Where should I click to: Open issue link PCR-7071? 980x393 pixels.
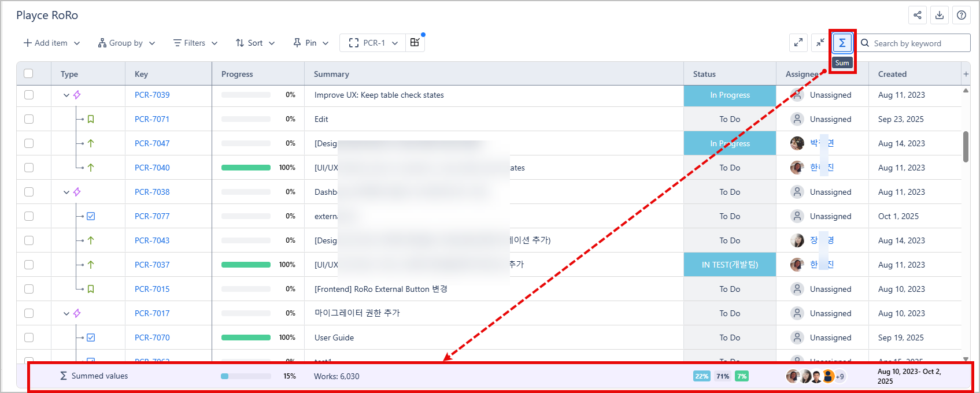tap(152, 119)
